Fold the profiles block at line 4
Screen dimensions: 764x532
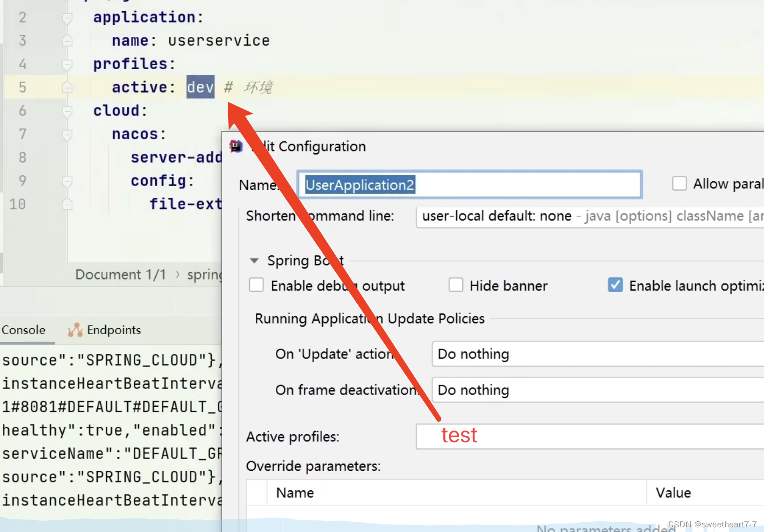tap(67, 65)
